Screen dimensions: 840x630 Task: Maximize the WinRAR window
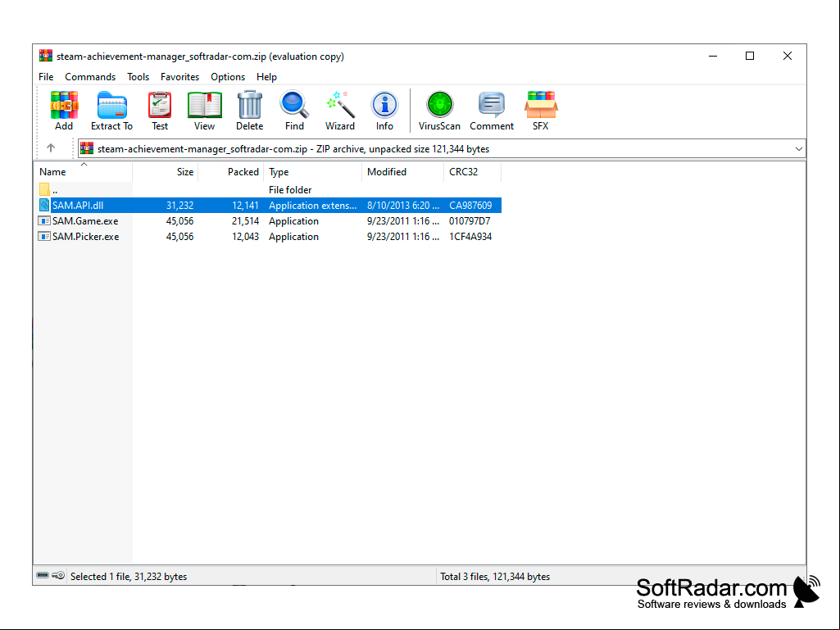click(x=750, y=56)
